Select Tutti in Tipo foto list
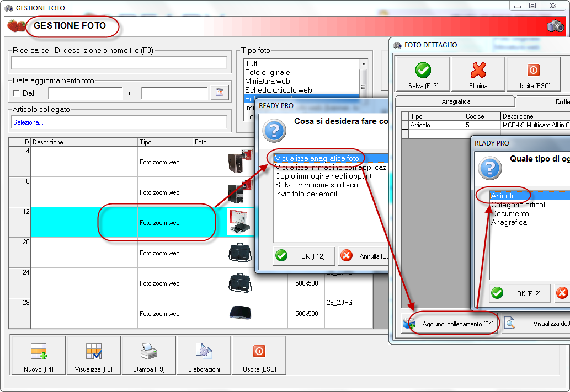 coord(301,63)
